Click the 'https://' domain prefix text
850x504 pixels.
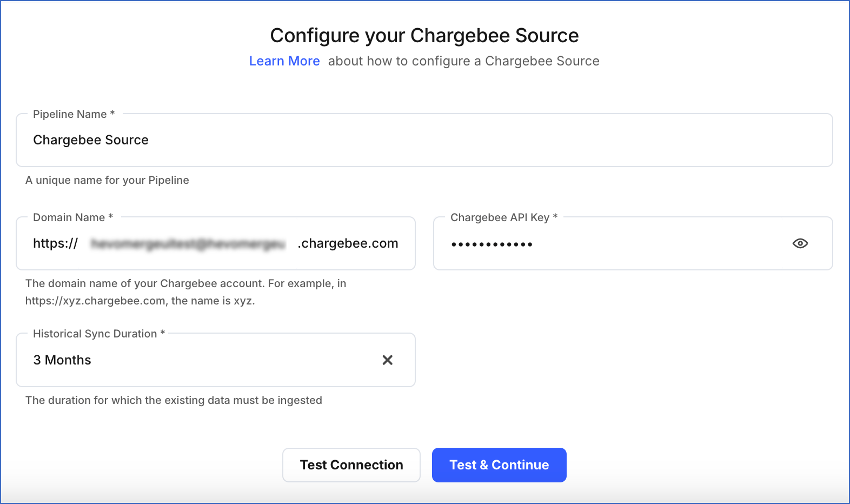click(x=56, y=243)
